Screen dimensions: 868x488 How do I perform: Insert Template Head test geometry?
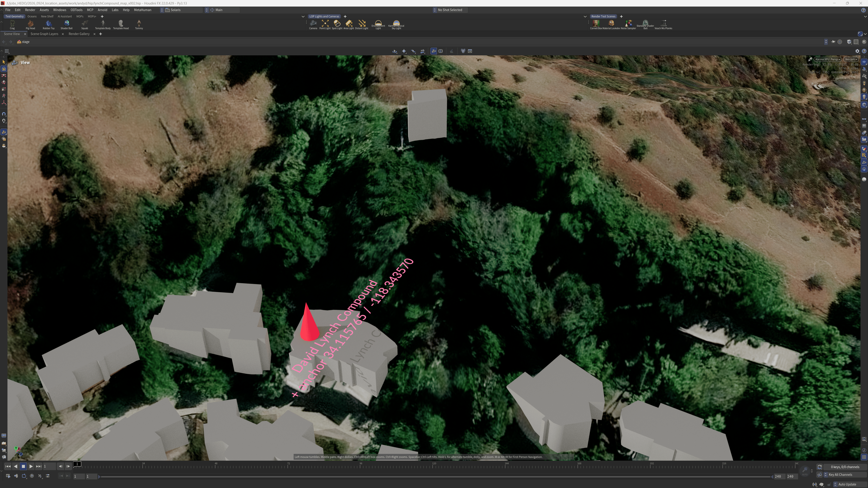click(x=121, y=24)
